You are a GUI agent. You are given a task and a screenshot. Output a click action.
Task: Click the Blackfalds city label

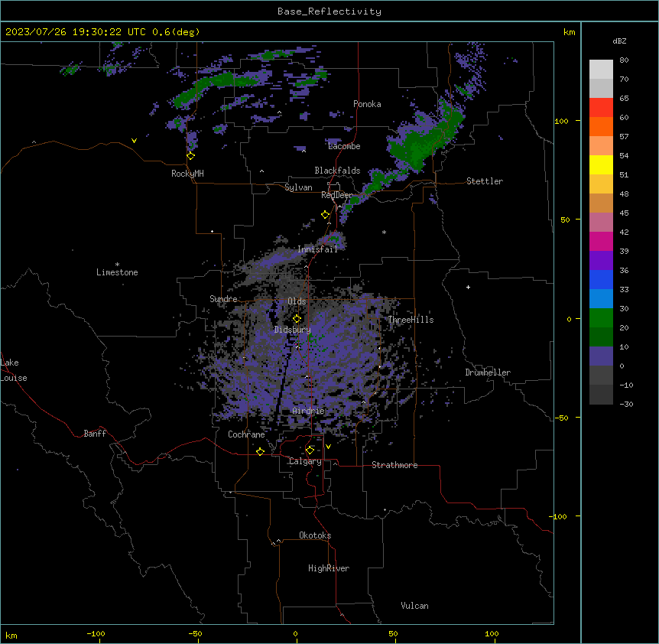point(337,171)
